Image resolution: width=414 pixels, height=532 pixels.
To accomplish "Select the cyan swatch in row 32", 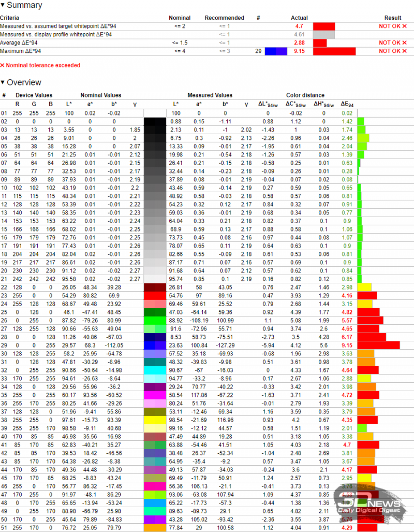I will point(154,370).
